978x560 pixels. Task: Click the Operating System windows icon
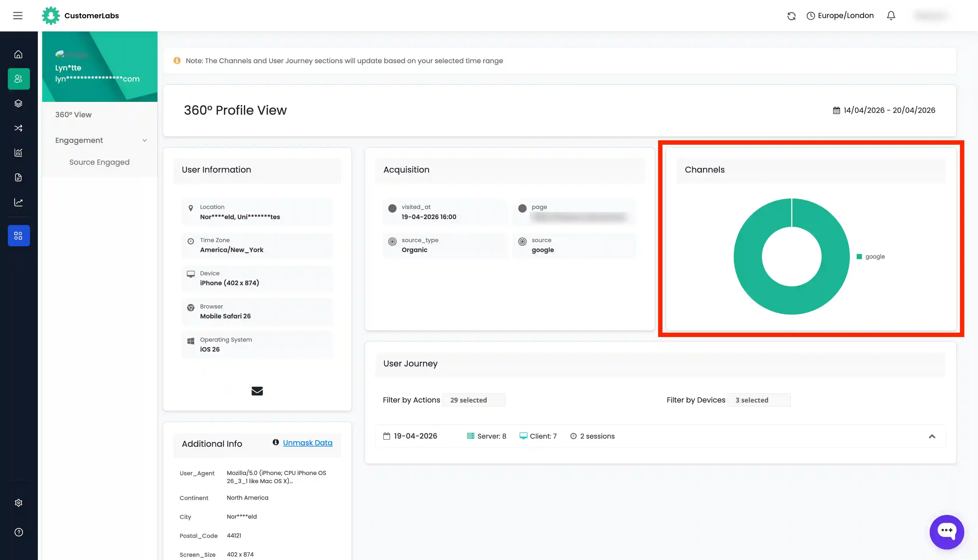pos(190,341)
